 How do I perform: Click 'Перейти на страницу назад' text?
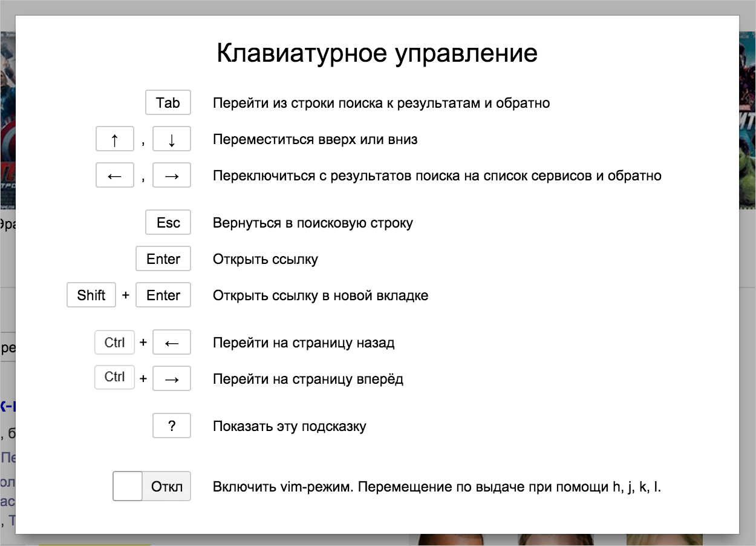pos(304,343)
